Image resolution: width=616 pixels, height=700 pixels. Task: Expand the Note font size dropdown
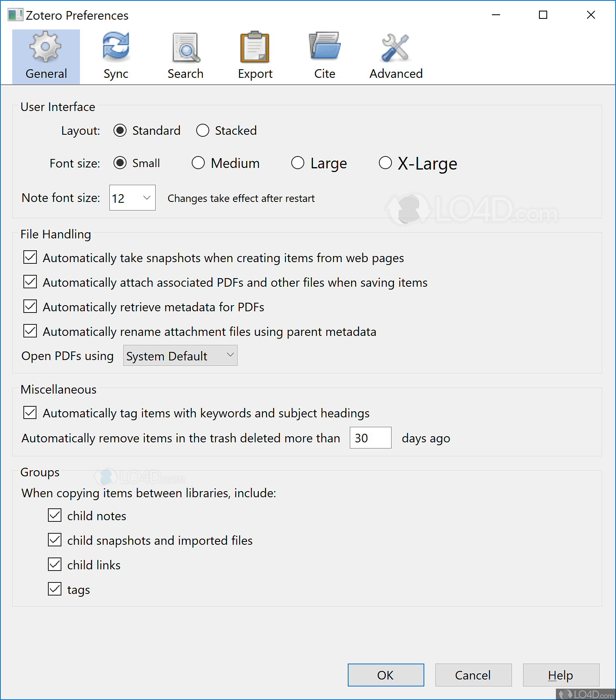point(132,198)
